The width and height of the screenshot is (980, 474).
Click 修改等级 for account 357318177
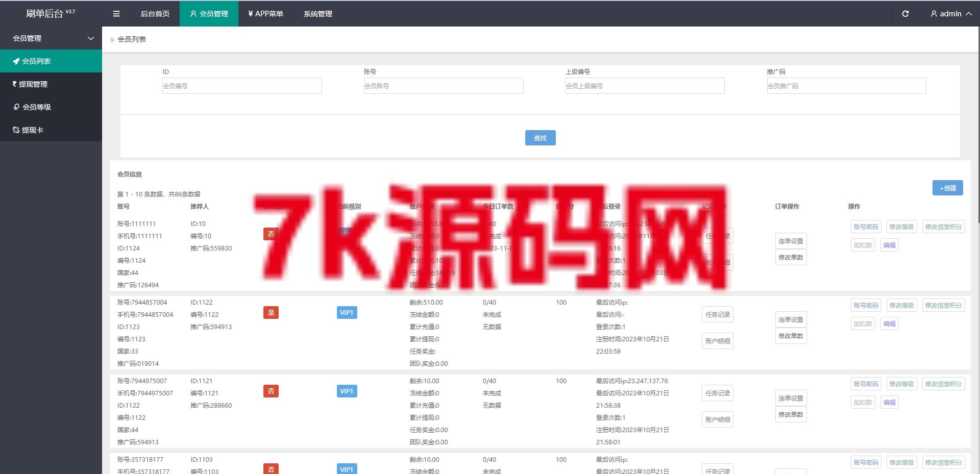coord(902,462)
